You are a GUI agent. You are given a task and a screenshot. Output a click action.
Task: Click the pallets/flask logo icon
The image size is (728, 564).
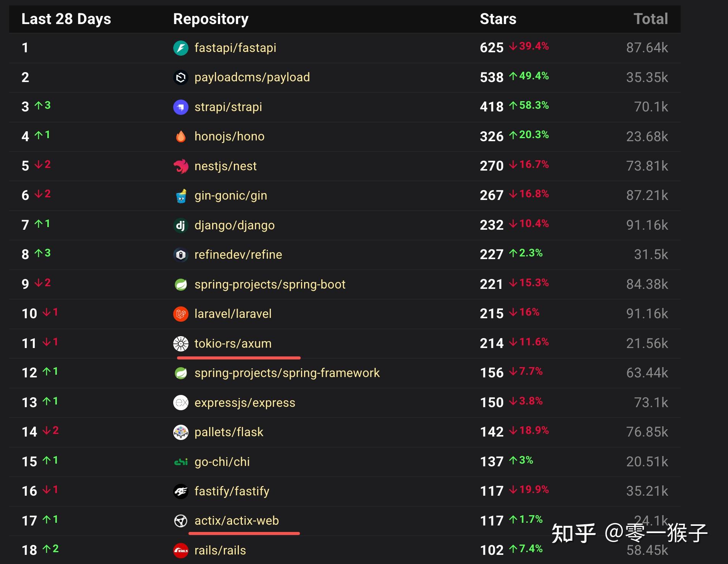point(181,432)
